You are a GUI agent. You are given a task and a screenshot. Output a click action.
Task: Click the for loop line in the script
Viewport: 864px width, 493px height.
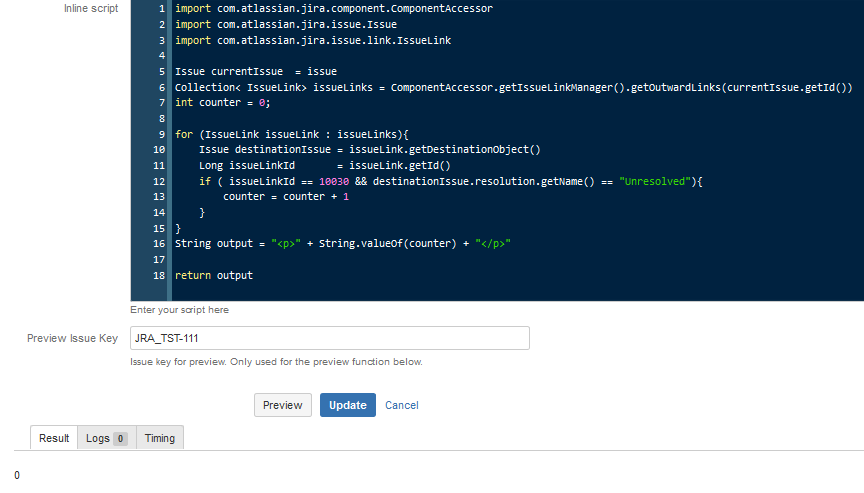(x=292, y=134)
